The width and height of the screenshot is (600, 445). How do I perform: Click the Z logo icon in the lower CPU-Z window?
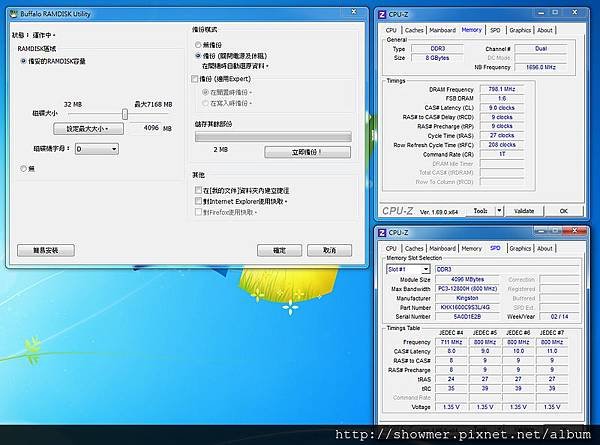coord(382,233)
